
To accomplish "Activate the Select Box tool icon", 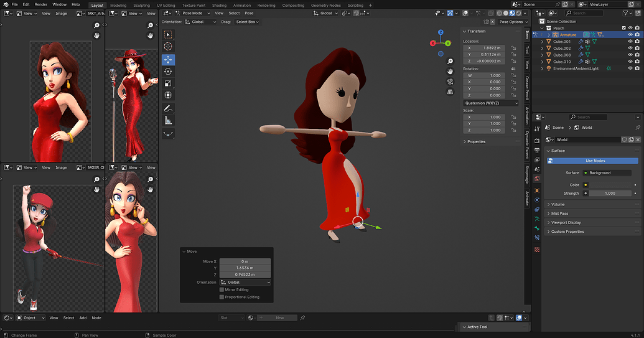I will click(x=168, y=34).
